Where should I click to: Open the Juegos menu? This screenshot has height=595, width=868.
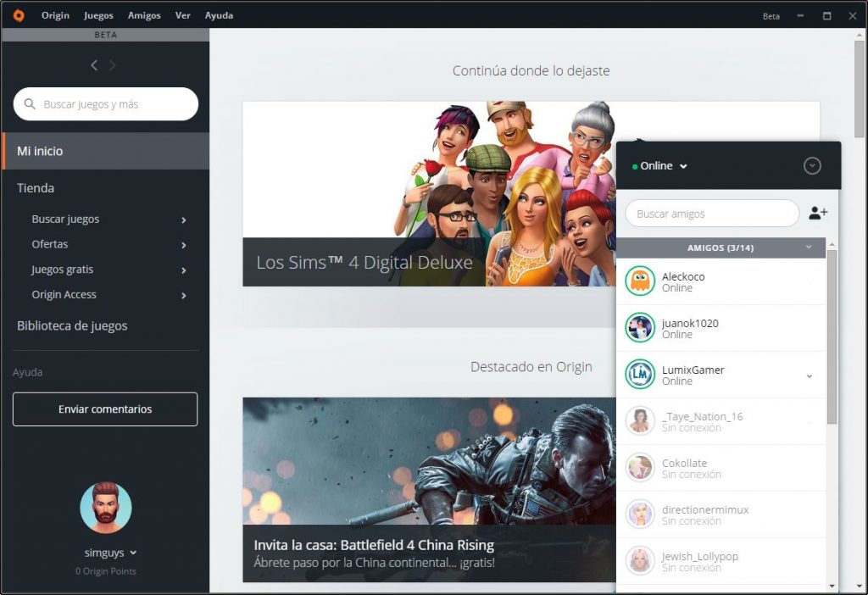(x=98, y=15)
